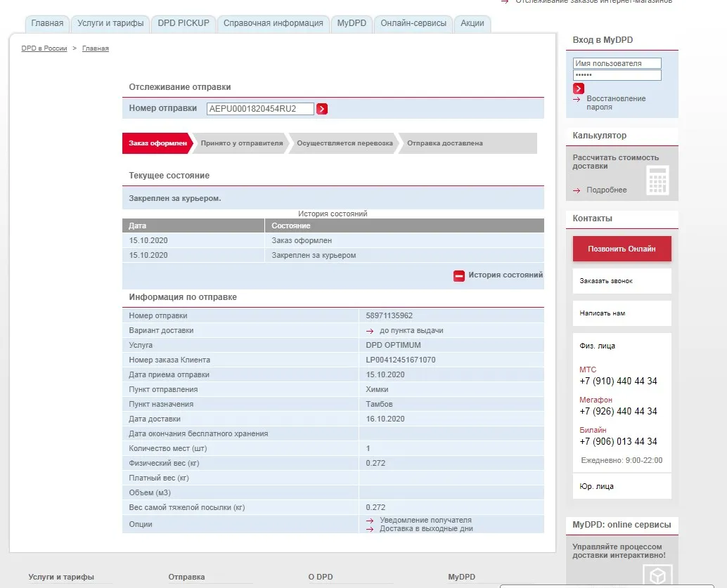Click Билайн phone +7 (906) 013 44 34
Viewport: 727px width, 588px height.
pyautogui.click(x=618, y=441)
